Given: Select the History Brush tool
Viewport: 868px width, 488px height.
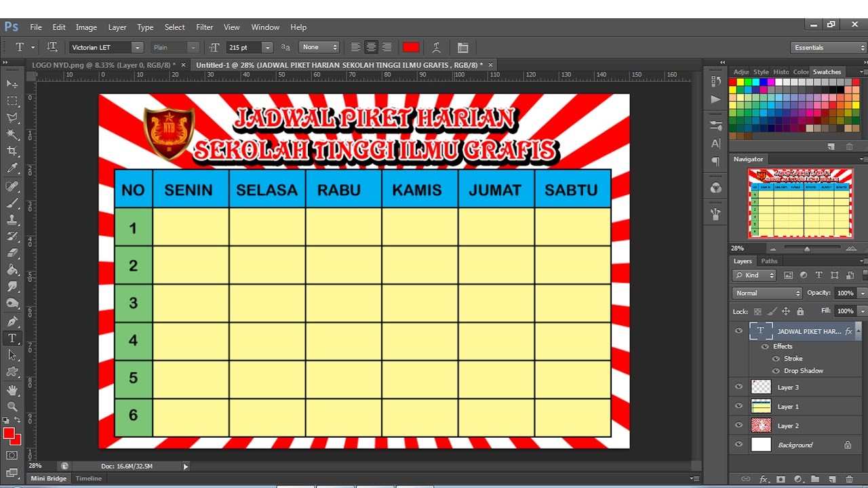Looking at the screenshot, I should point(12,237).
